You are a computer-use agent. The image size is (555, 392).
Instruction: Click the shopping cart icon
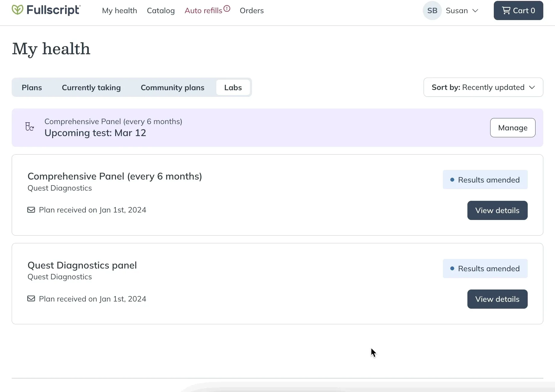coord(506,10)
